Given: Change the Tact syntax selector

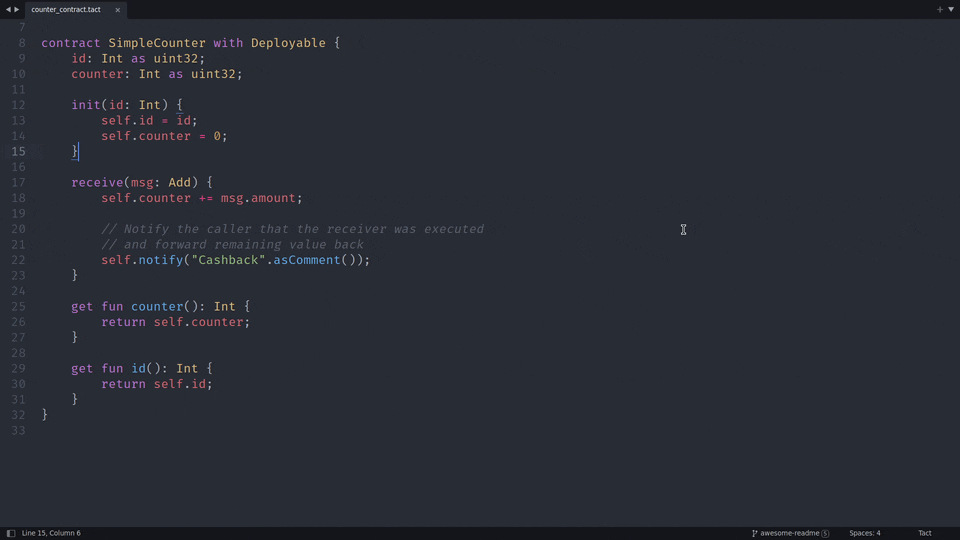Looking at the screenshot, I should [x=924, y=533].
